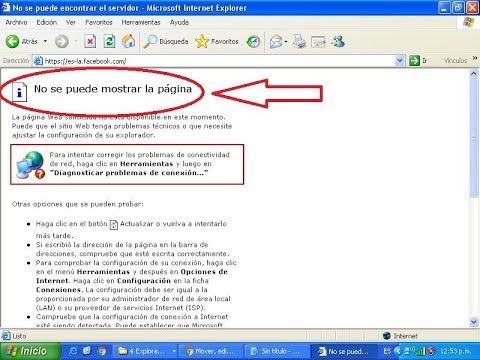
Task: Click the page scrollbar down arrow
Action: [474, 322]
